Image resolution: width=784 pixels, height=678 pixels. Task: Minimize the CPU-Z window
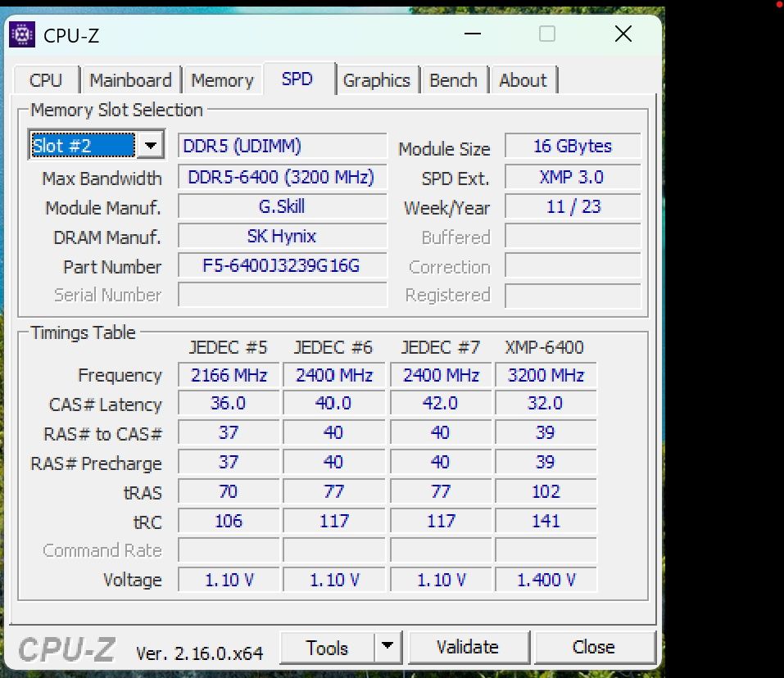point(473,34)
